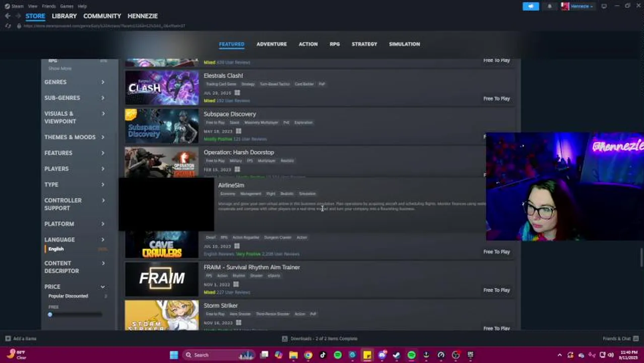644x363 pixels.
Task: Show hidden system tray icons
Action: click(x=559, y=355)
